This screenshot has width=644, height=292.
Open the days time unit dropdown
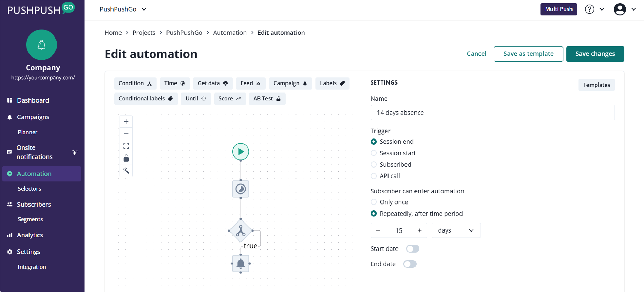[456, 230]
